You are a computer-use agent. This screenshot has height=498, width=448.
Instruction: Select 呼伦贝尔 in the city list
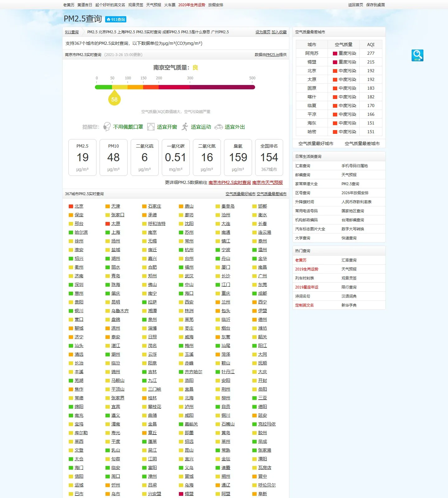pos(267,485)
